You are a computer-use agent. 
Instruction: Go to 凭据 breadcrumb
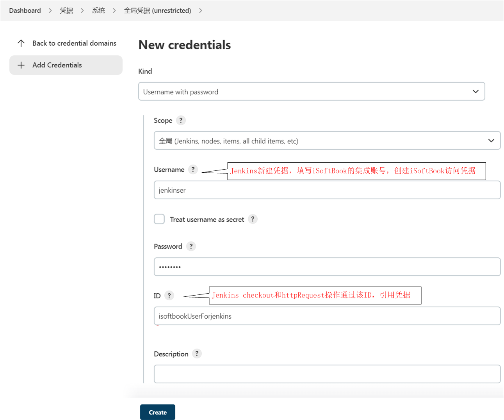coord(66,11)
